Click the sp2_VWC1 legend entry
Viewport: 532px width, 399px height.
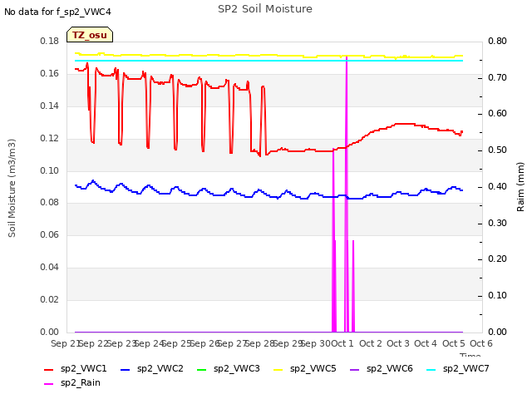[76, 368]
